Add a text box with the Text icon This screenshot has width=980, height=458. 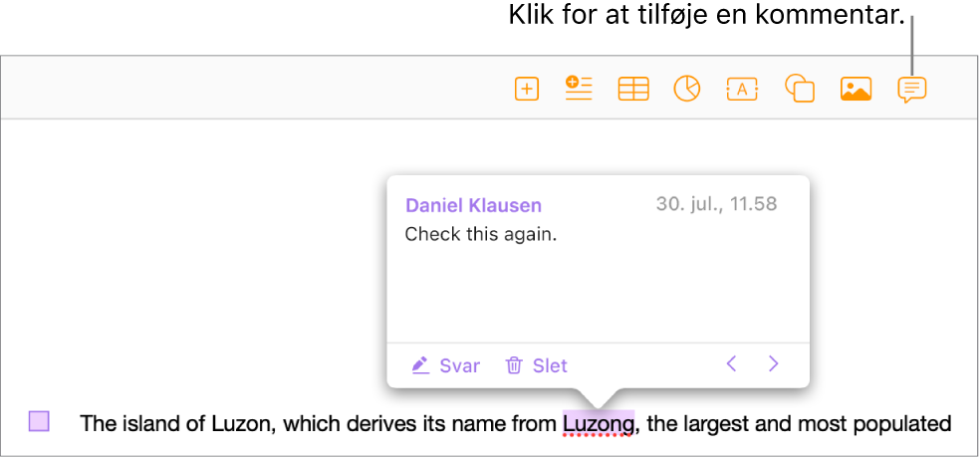[x=742, y=90]
